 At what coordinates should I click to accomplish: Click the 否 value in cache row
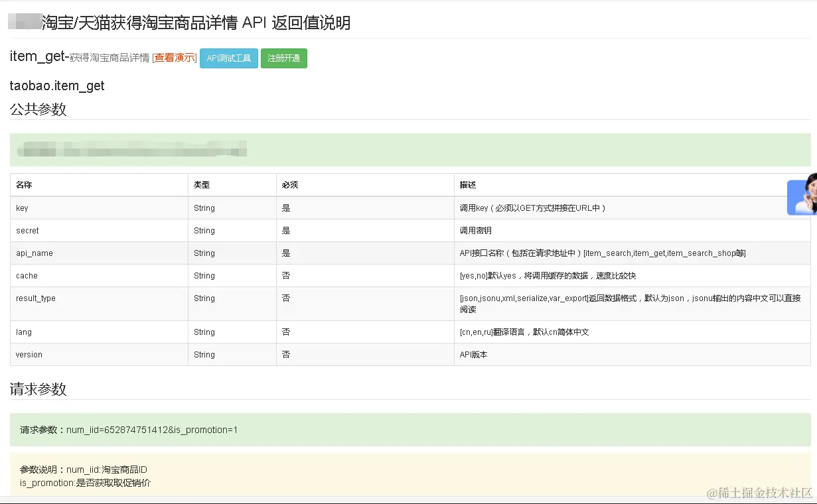[286, 276]
